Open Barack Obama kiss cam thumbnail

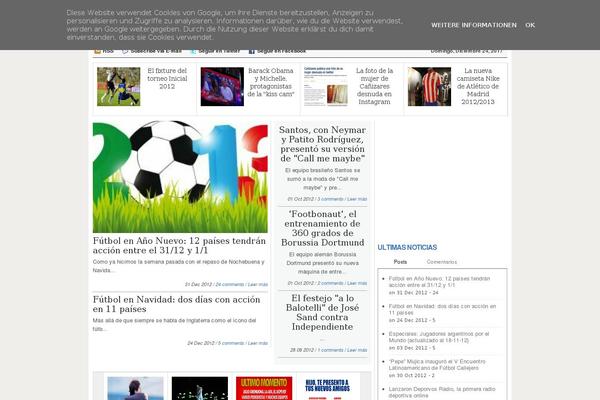pyautogui.click(x=222, y=87)
